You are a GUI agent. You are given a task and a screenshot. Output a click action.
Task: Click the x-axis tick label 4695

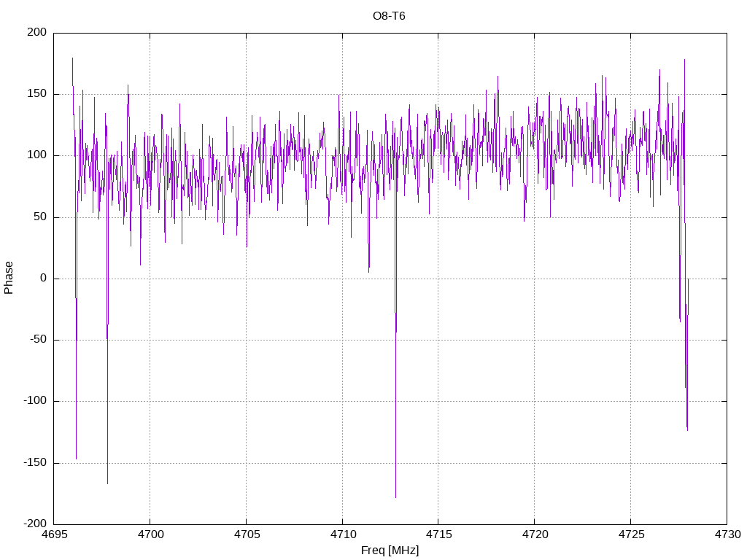pos(54,534)
